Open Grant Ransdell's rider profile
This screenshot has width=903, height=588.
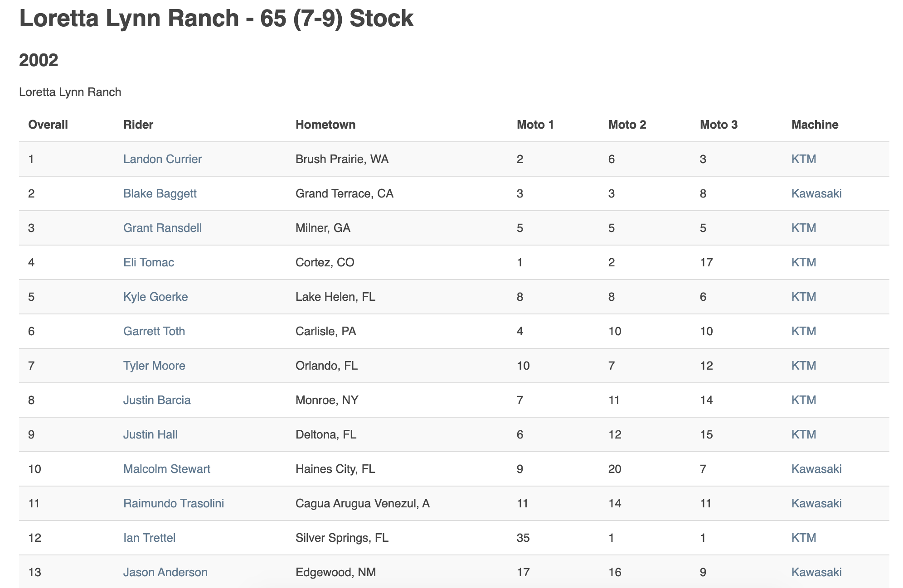162,228
